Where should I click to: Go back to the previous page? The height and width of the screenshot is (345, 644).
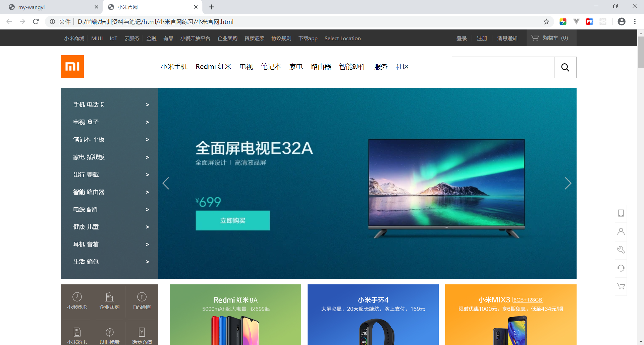[x=9, y=22]
